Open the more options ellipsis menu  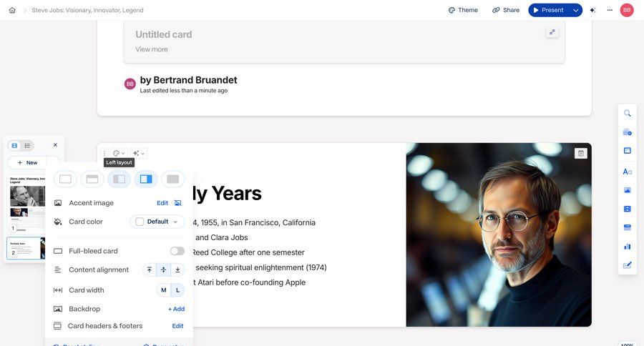610,10
